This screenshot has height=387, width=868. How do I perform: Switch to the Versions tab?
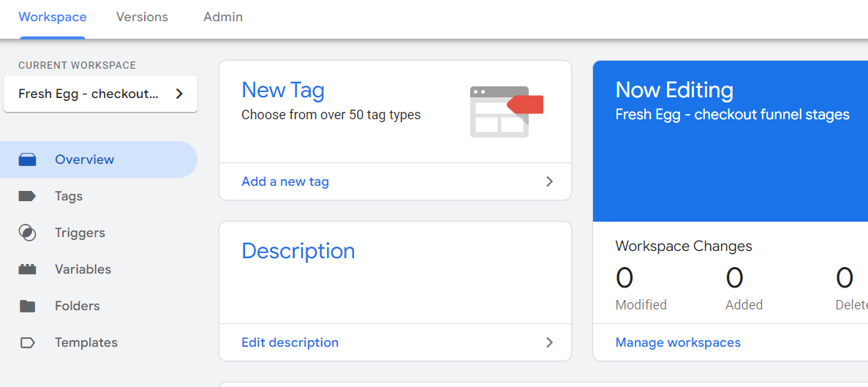[143, 17]
